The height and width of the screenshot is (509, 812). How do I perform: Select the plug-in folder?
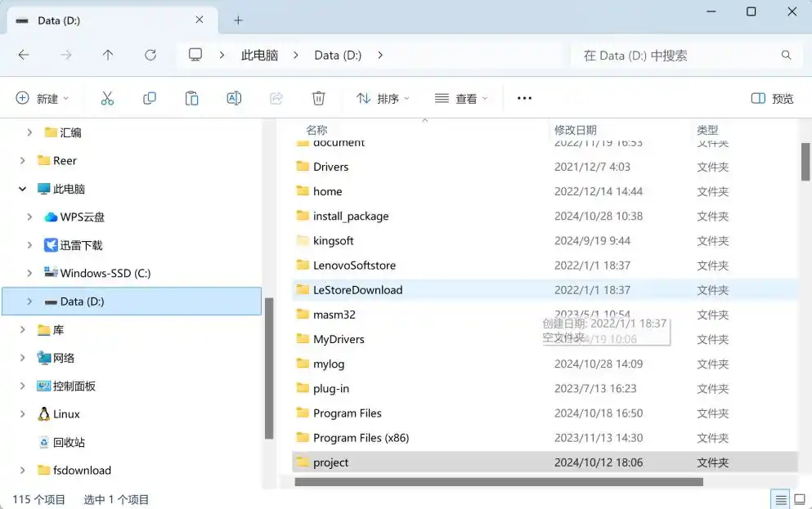(x=331, y=388)
